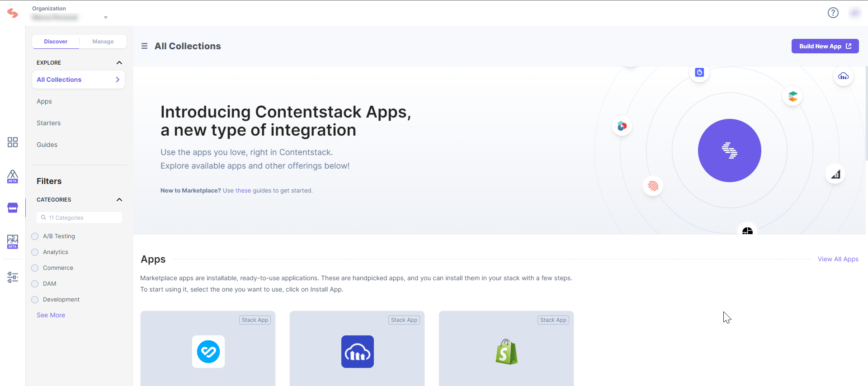Click the page vertical scrollbar
The width and height of the screenshot is (868, 386).
click(x=866, y=113)
